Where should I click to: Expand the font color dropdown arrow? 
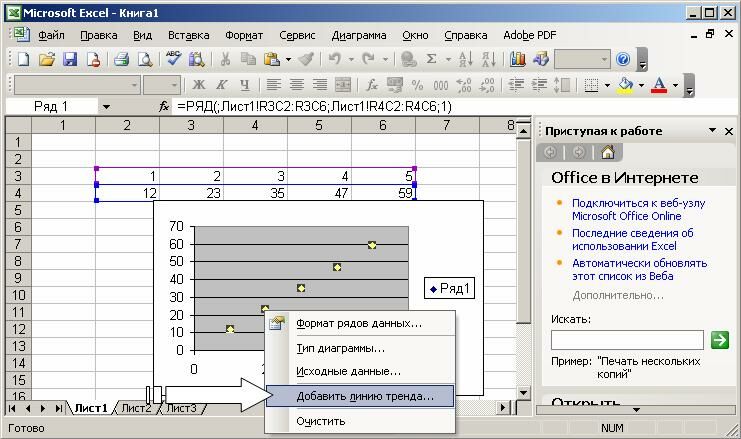pyautogui.click(x=675, y=85)
